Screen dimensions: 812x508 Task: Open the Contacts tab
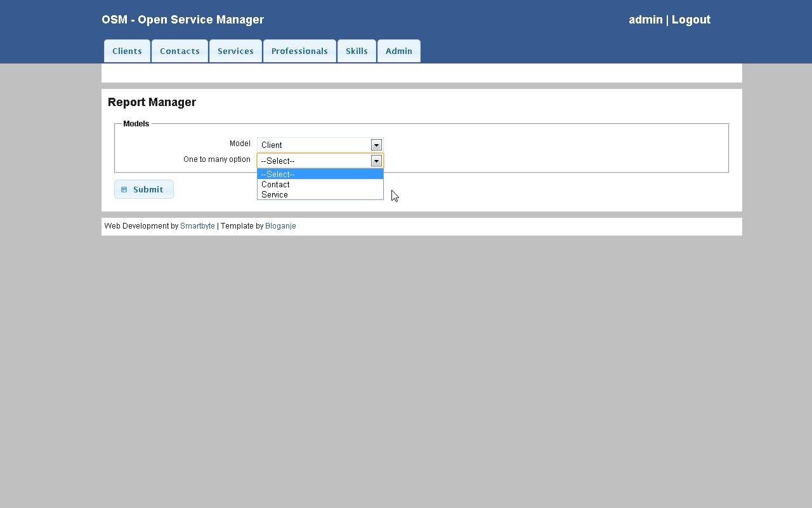[x=180, y=51]
